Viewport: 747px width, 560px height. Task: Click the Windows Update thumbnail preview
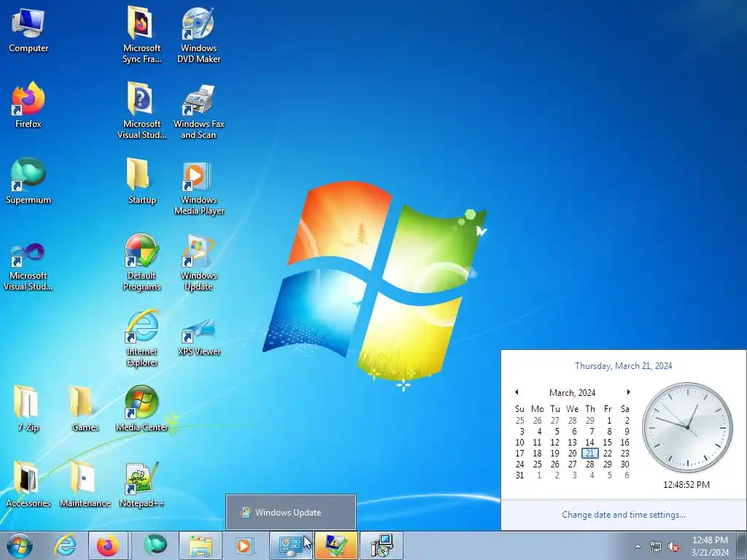[291, 513]
